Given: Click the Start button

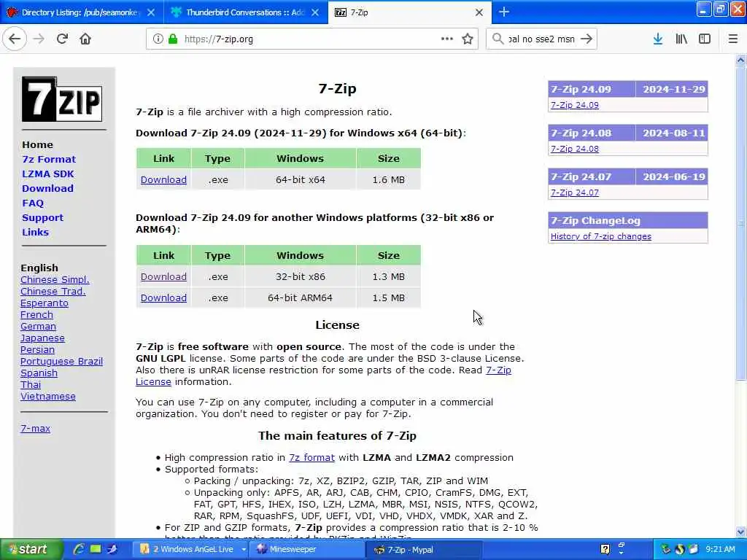Looking at the screenshot, I should click(30, 550).
